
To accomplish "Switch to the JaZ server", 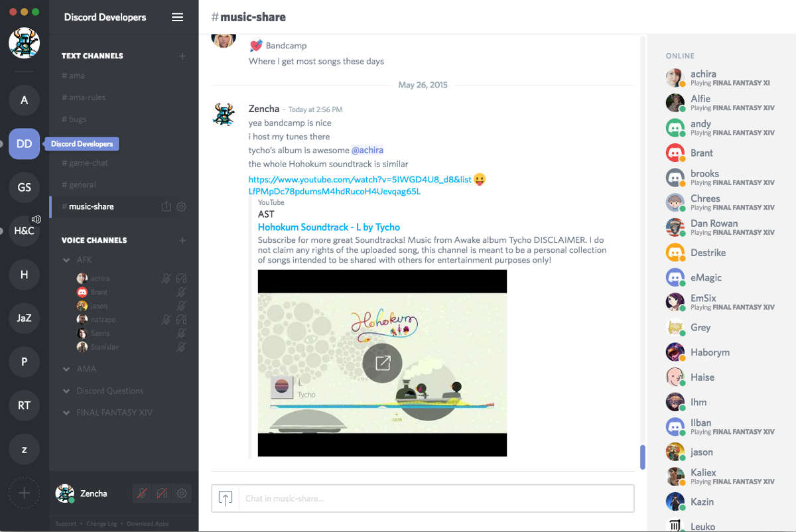I will (x=25, y=318).
